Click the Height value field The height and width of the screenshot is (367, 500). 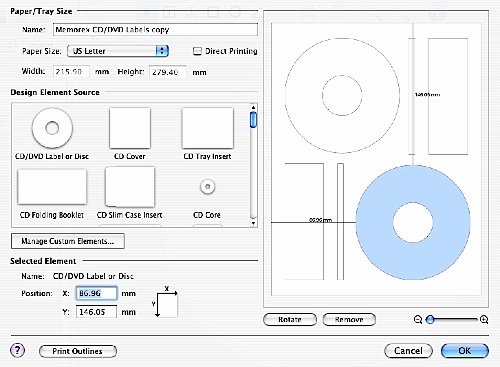tap(167, 72)
